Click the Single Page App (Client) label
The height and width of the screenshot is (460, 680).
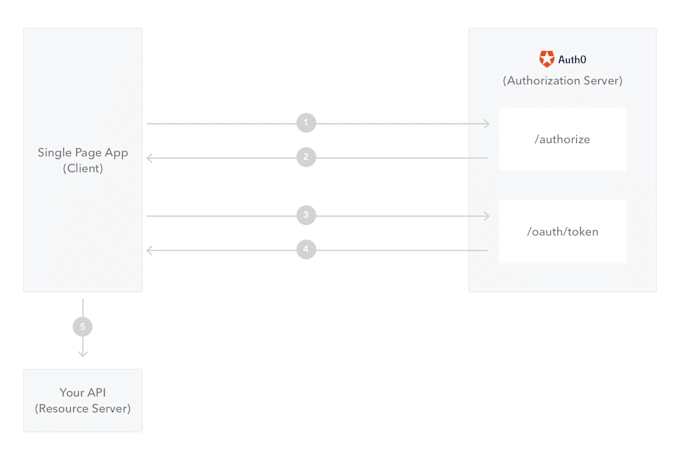click(83, 160)
